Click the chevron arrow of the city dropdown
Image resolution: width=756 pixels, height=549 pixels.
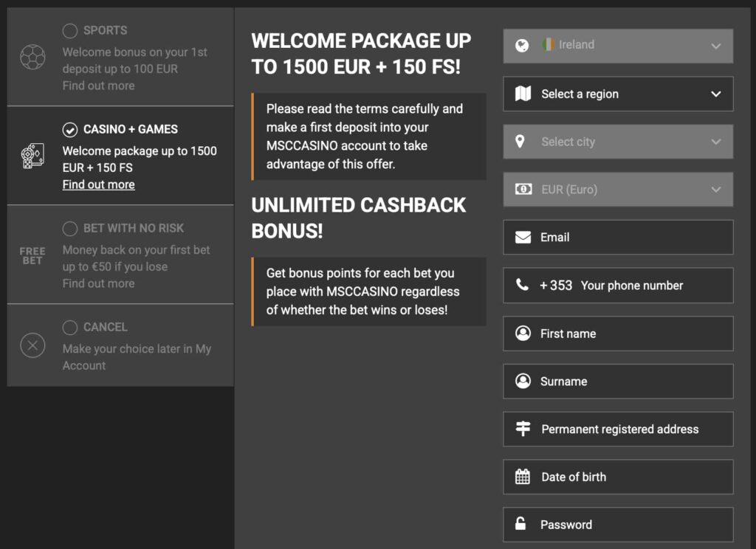pos(716,142)
